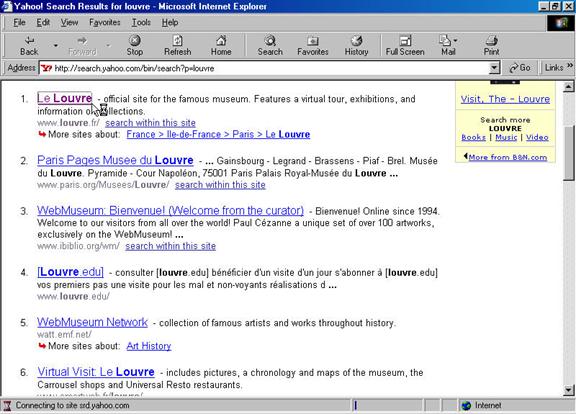Show the History bar

pos(356,46)
